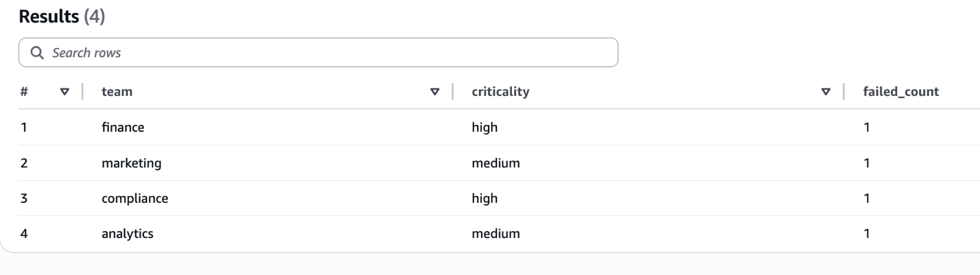The width and height of the screenshot is (980, 275).
Task: Open criticality column sort arrow
Action: pyautogui.click(x=826, y=92)
